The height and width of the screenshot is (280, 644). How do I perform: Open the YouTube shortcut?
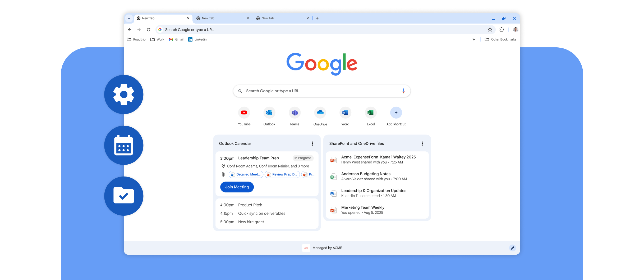click(x=244, y=112)
